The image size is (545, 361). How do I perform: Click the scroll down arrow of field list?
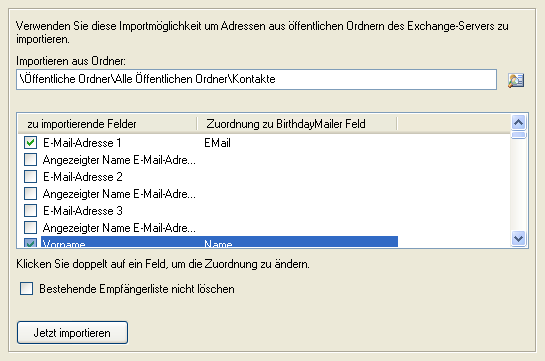(x=519, y=239)
